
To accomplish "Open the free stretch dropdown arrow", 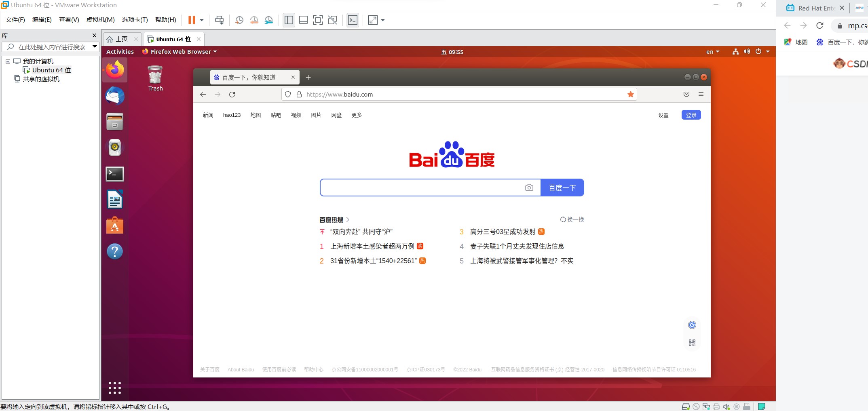I will [x=382, y=20].
